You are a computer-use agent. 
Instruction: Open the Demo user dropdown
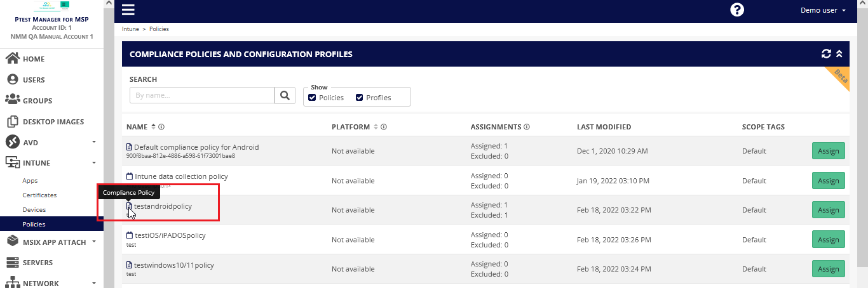click(x=823, y=11)
